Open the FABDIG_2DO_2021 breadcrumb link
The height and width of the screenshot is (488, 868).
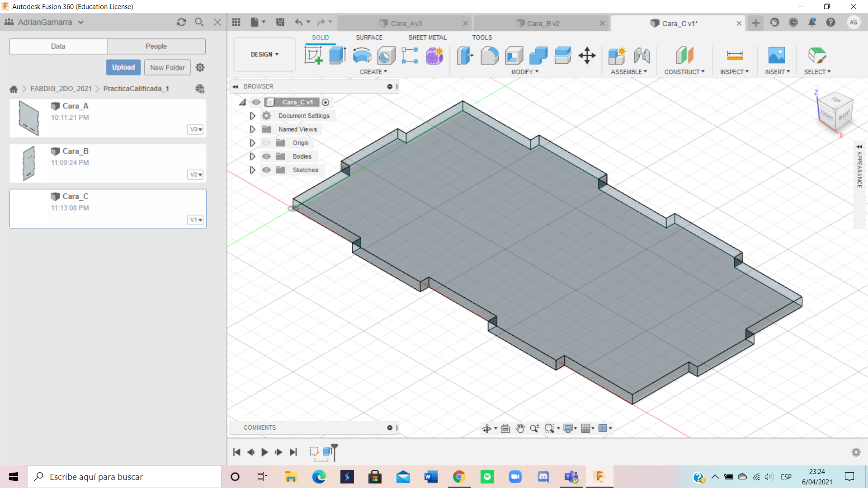click(61, 89)
